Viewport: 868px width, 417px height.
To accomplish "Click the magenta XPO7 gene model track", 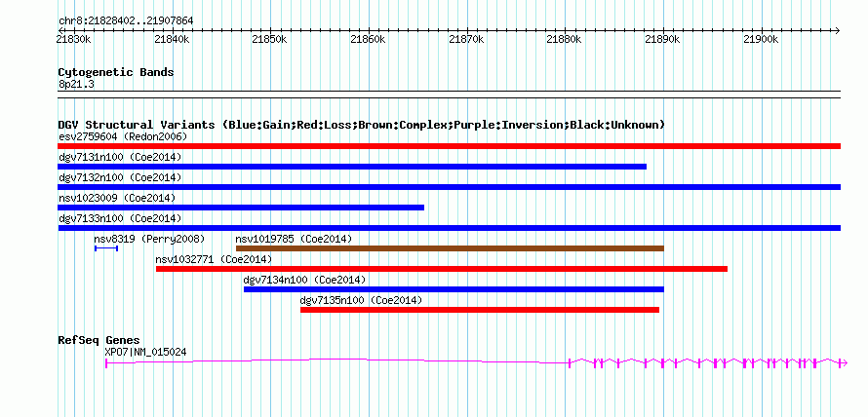I will (x=476, y=362).
